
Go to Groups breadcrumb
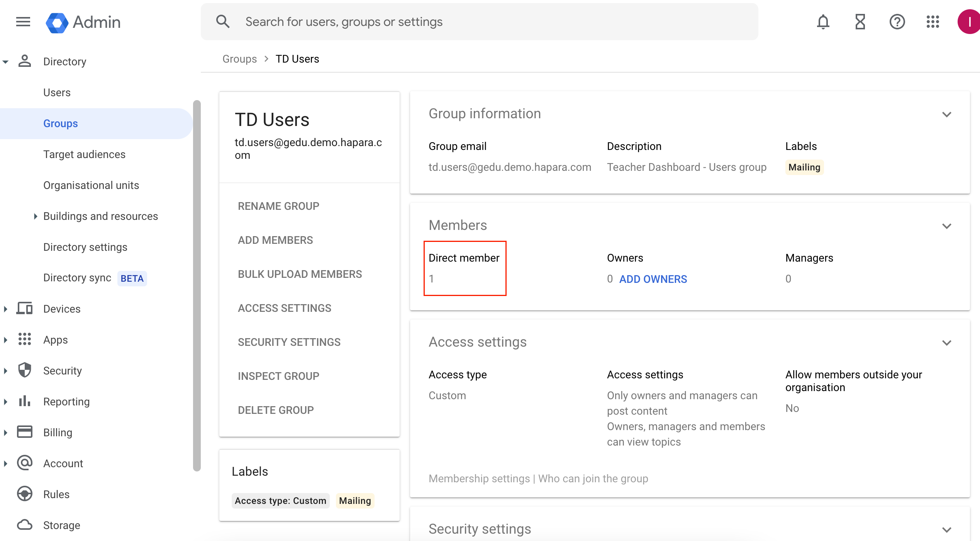239,59
